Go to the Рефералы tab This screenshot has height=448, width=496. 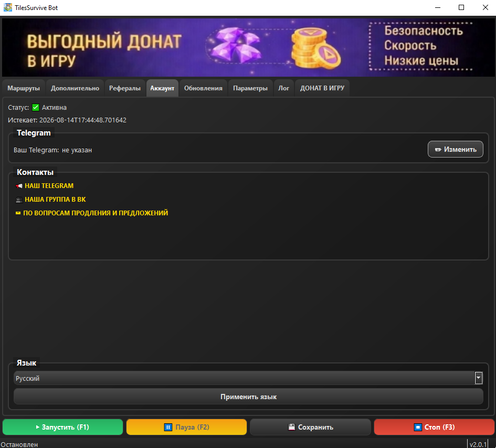125,88
